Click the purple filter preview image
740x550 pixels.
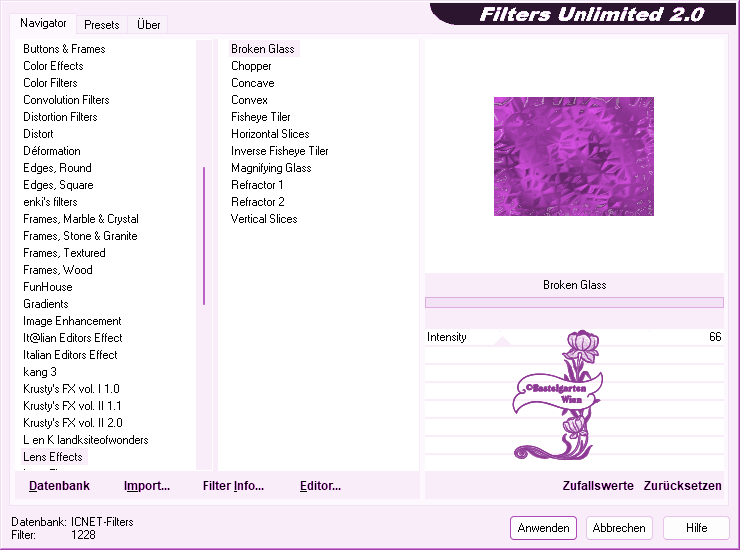574,156
